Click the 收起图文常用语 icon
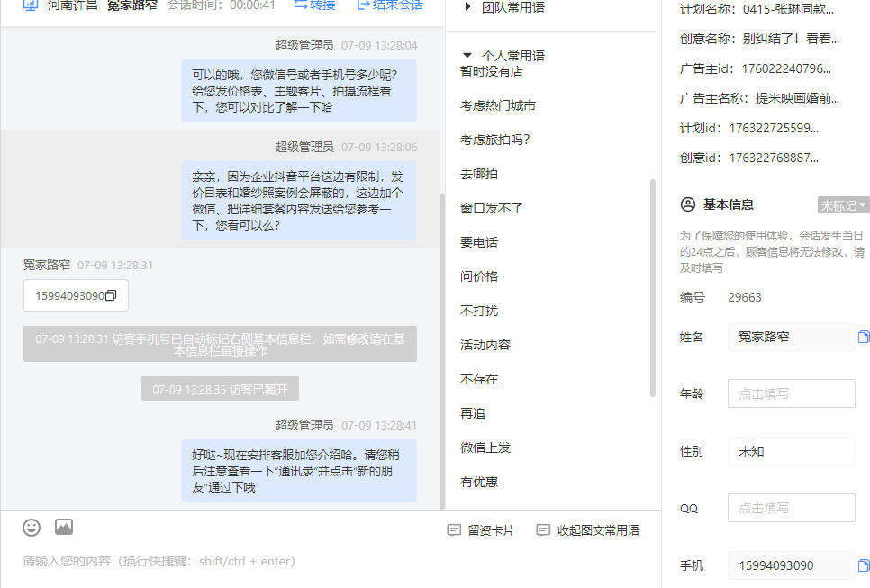The height and width of the screenshot is (588, 870). click(x=543, y=530)
